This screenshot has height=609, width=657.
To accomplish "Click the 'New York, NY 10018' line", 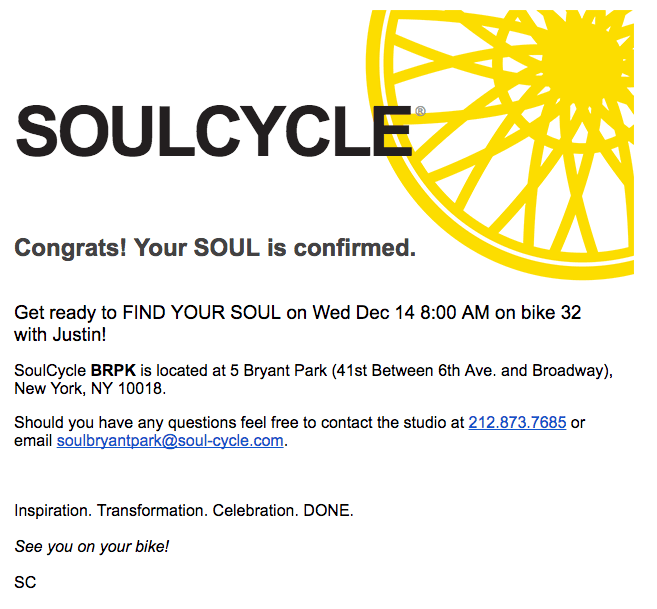I will 90,389.
